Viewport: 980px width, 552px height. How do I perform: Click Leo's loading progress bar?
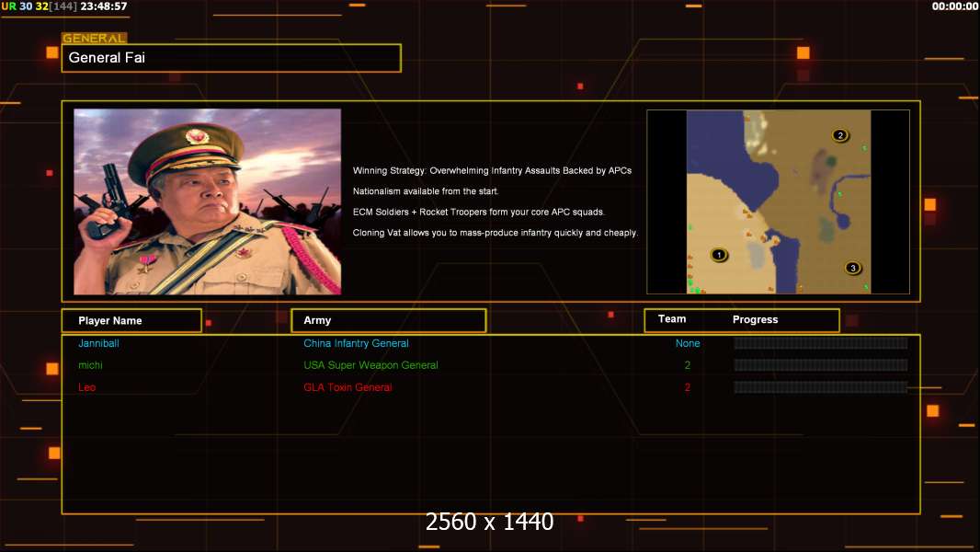(x=820, y=387)
